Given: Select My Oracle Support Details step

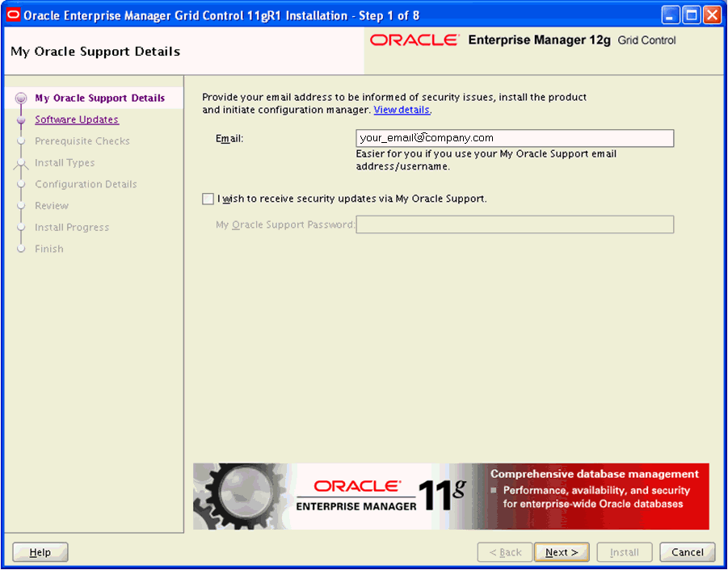Looking at the screenshot, I should (x=100, y=98).
